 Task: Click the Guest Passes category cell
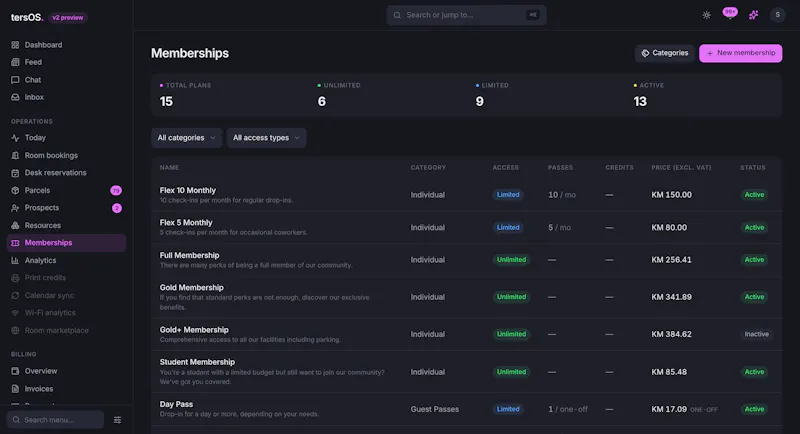pyautogui.click(x=435, y=409)
